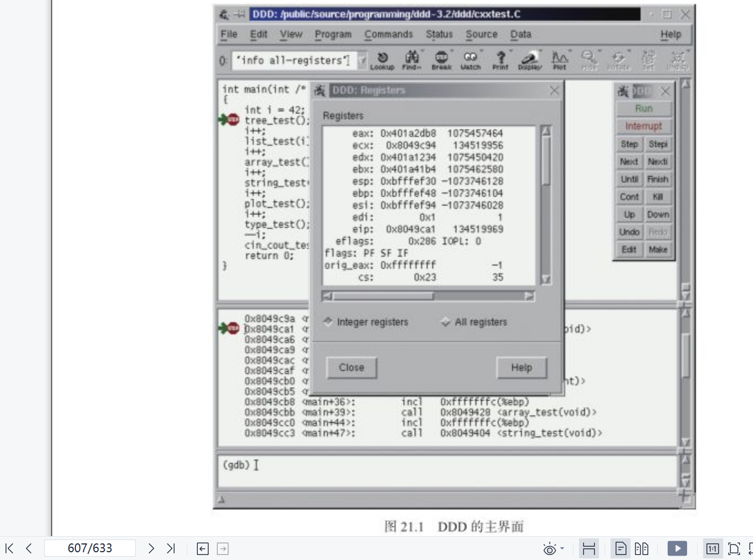Click the Cont button
The width and height of the screenshot is (753, 560).
pos(629,197)
